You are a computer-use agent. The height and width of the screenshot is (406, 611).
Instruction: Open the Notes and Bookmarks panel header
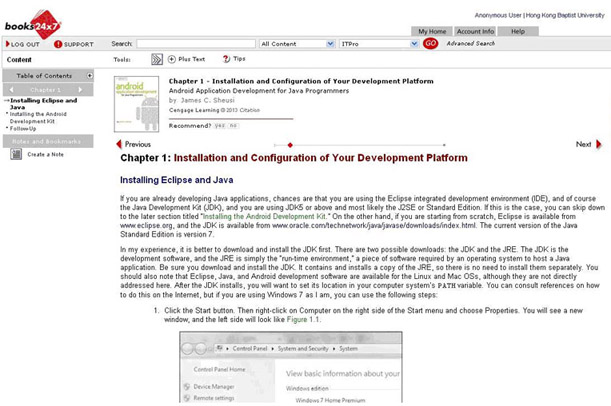(48, 141)
